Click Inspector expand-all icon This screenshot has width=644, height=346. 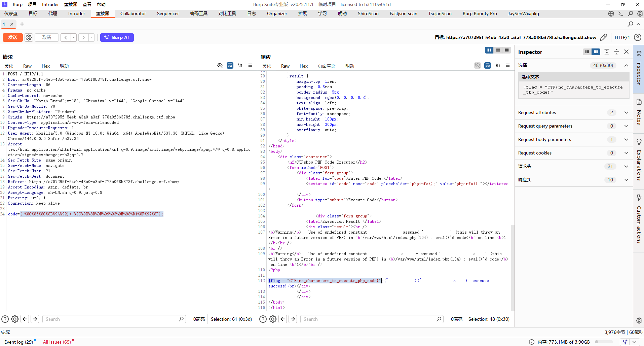(607, 52)
